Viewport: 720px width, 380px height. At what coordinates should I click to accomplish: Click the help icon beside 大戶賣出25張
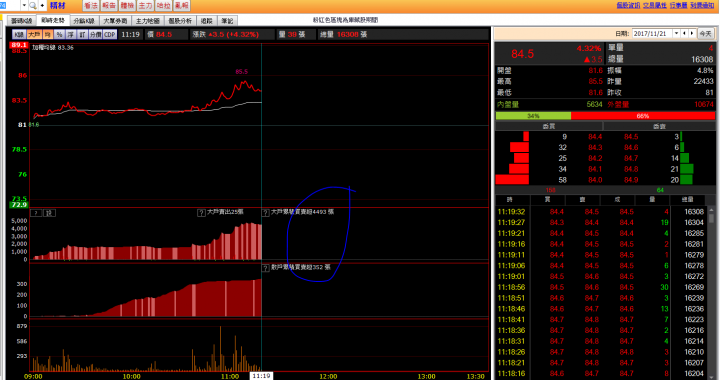coord(201,213)
